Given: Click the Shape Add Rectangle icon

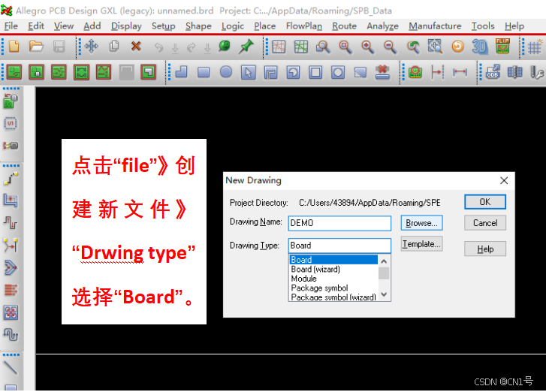Looking at the screenshot, I should [204, 72].
